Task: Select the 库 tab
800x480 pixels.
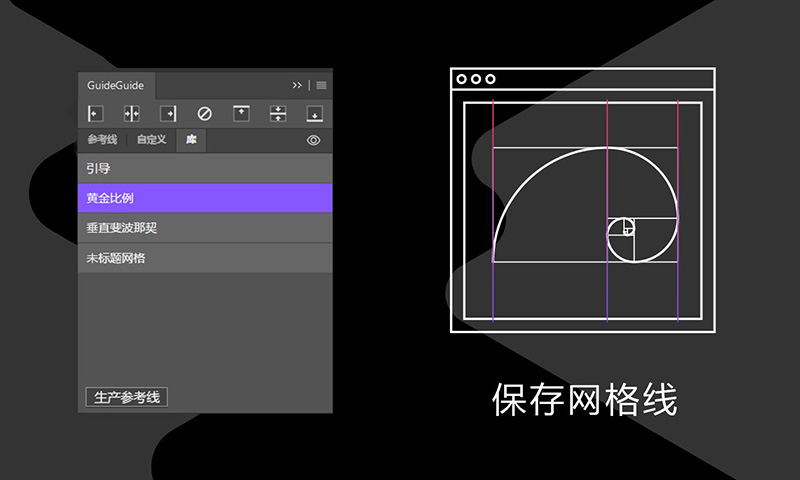Action: coord(191,140)
